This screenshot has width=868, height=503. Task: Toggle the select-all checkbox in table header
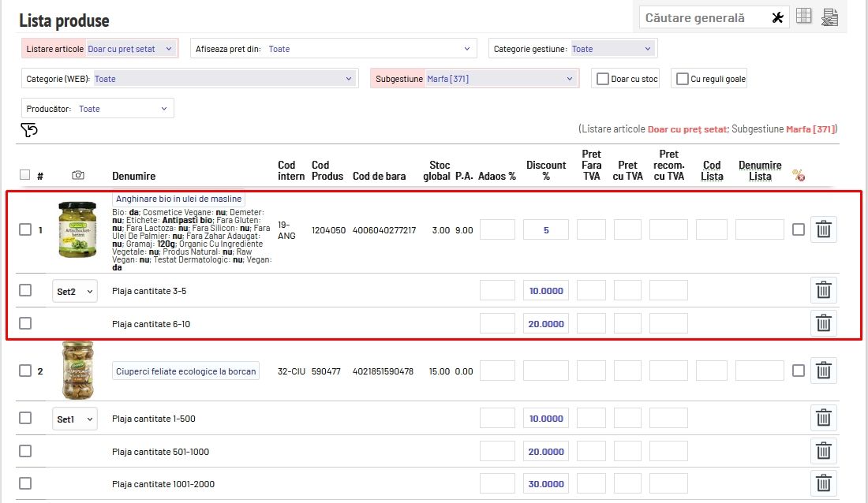pos(24,175)
